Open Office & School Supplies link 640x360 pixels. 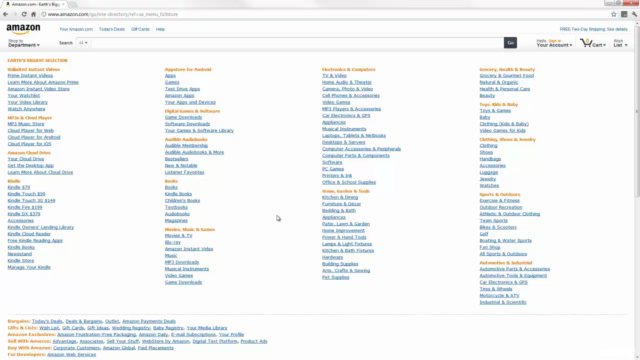[x=349, y=182]
